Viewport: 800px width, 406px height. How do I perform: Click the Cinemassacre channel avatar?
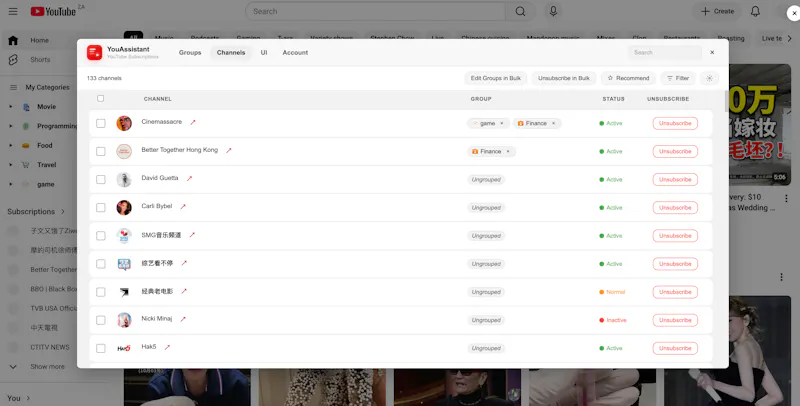tap(124, 123)
